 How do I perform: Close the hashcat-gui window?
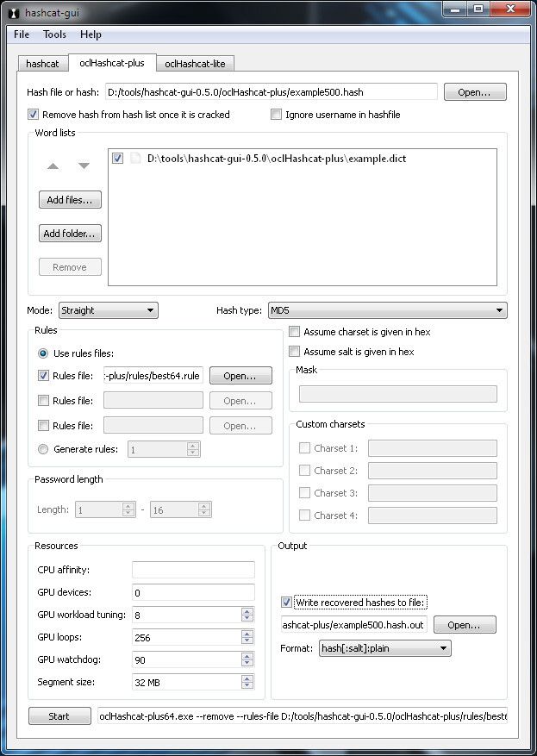(510, 9)
